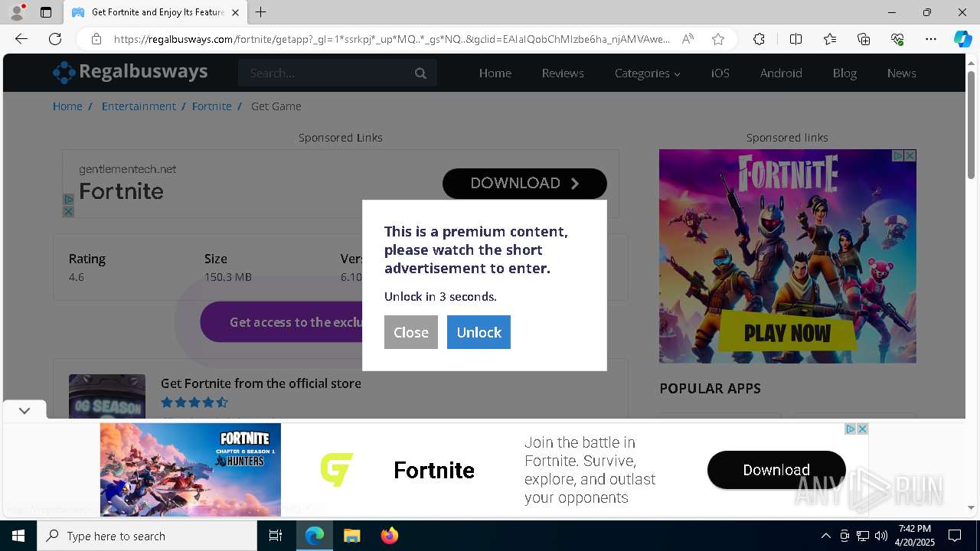Viewport: 980px width, 551px height.
Task: Open Home in navigation menu
Action: [495, 73]
